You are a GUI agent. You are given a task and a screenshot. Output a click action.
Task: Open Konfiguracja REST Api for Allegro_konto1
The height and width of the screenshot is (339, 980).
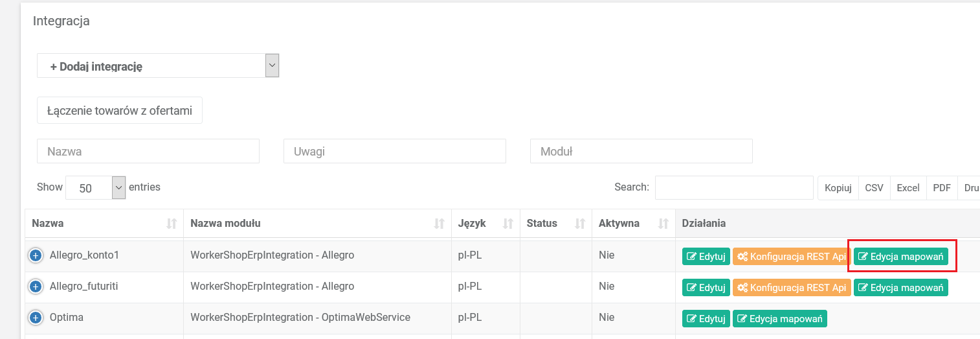pos(791,256)
